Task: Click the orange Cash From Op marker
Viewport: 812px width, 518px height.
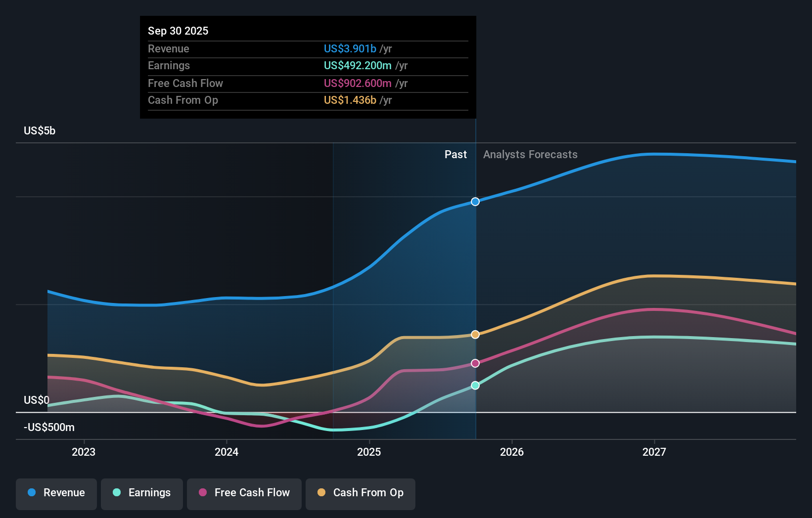Action: (475, 335)
